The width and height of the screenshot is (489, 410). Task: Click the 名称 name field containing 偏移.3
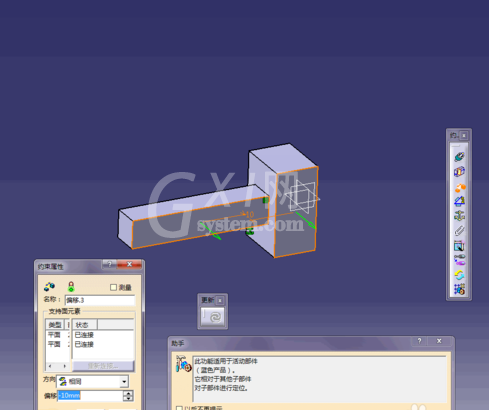100,300
